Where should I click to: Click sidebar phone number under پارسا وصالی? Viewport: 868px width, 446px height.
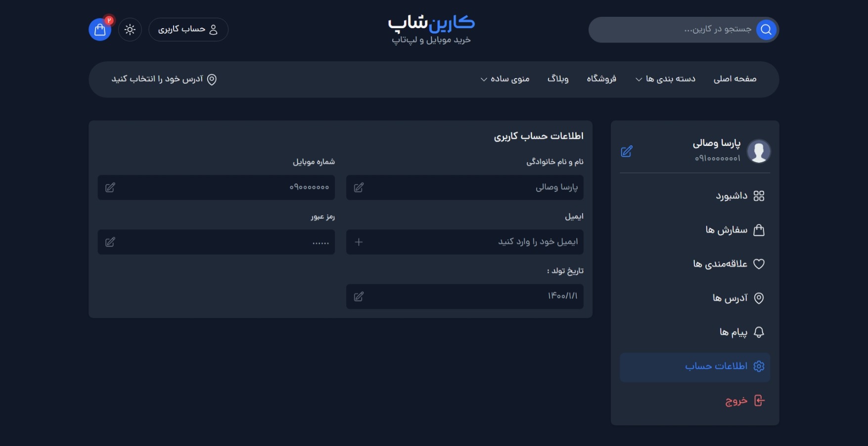718,158
